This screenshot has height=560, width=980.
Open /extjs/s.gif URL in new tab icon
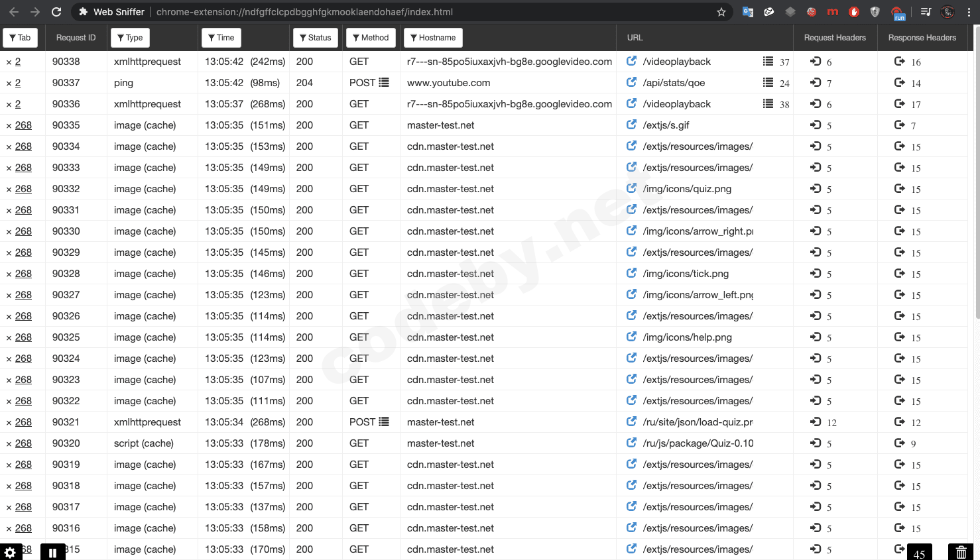click(631, 125)
